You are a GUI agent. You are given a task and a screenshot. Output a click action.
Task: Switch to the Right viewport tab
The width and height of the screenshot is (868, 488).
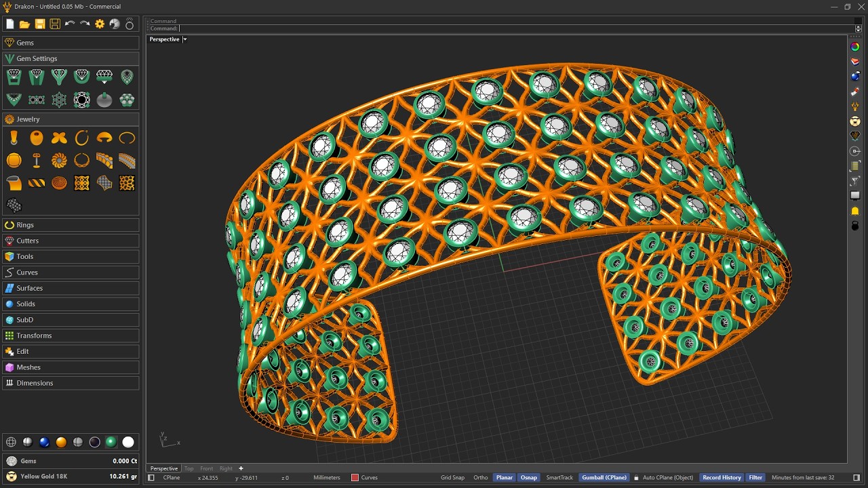coord(226,468)
